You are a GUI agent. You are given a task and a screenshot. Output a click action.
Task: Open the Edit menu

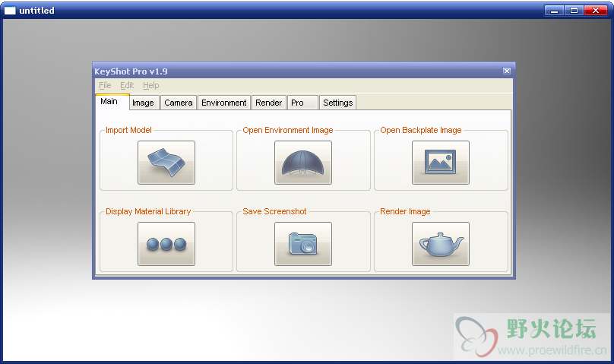[127, 85]
